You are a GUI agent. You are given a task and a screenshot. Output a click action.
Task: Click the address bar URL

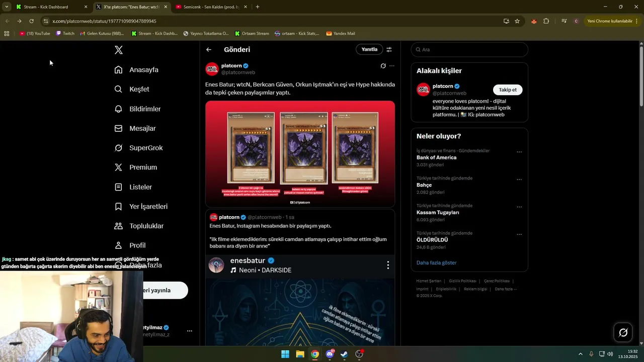coord(104,21)
